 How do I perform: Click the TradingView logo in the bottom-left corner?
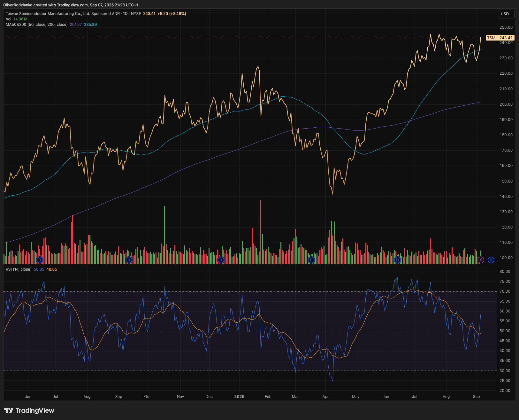[x=29, y=410]
